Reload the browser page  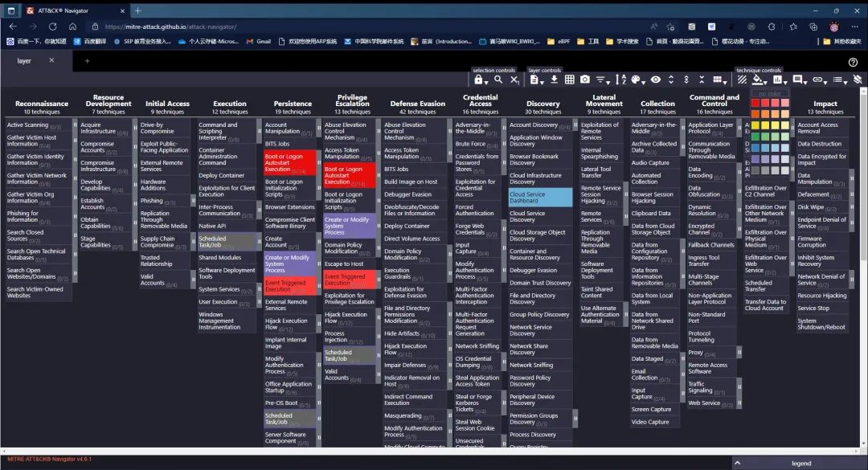52,27
